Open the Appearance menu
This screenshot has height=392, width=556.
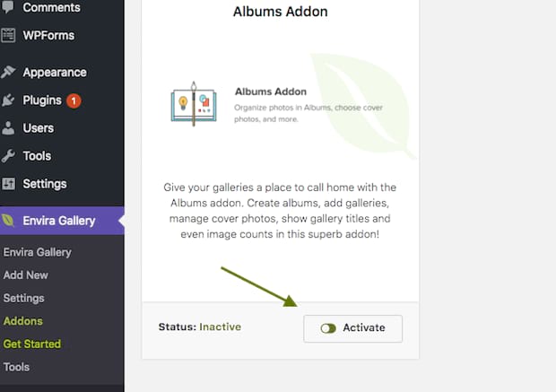point(54,73)
